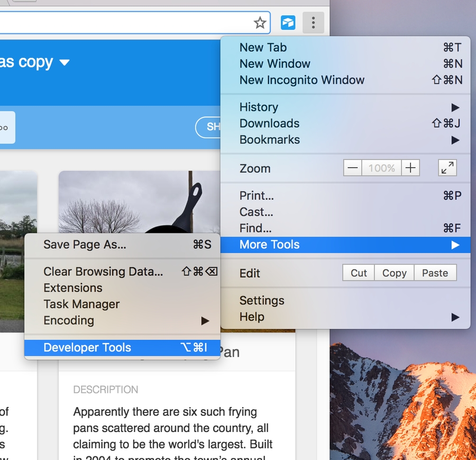This screenshot has width=476, height=460.
Task: Select Clear Browsing Data option
Action: [103, 272]
